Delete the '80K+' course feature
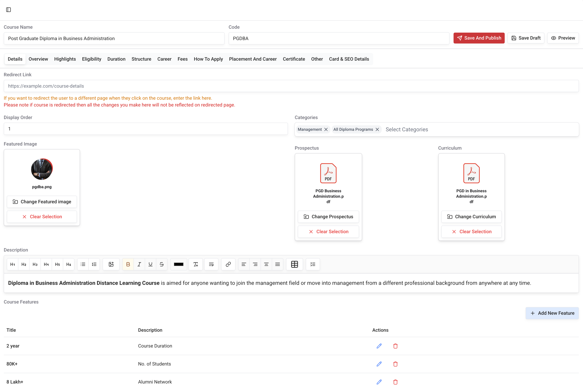This screenshot has height=392, width=583. (x=395, y=364)
